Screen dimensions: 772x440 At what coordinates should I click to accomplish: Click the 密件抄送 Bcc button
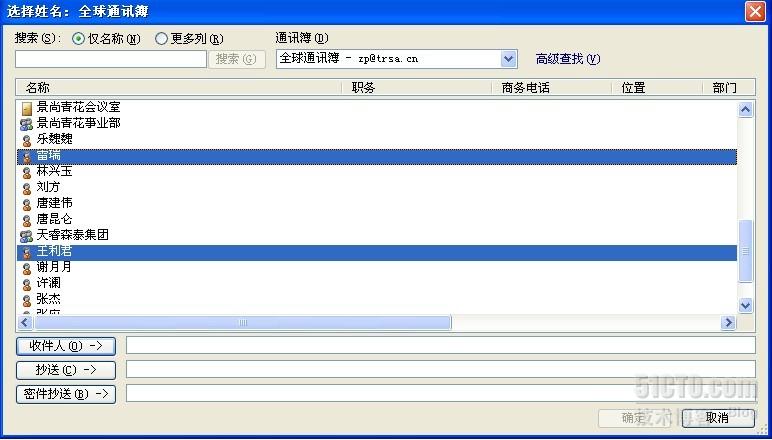coord(66,394)
